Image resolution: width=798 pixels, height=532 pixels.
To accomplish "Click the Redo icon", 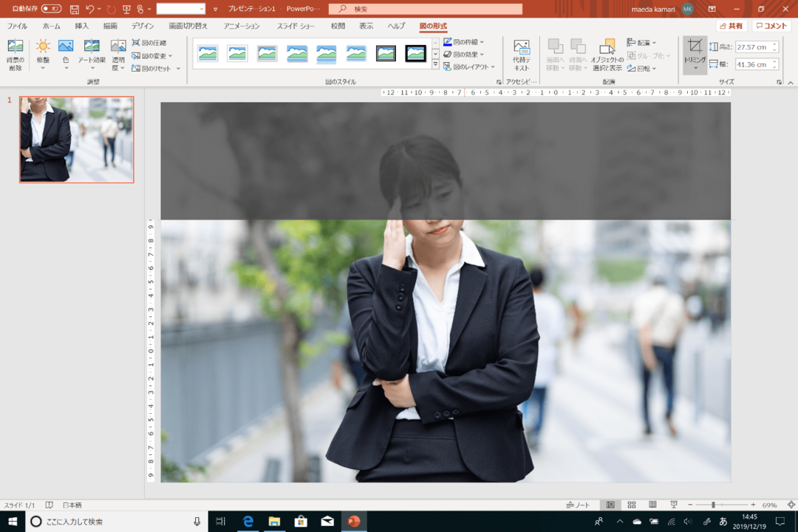I will 112,9.
